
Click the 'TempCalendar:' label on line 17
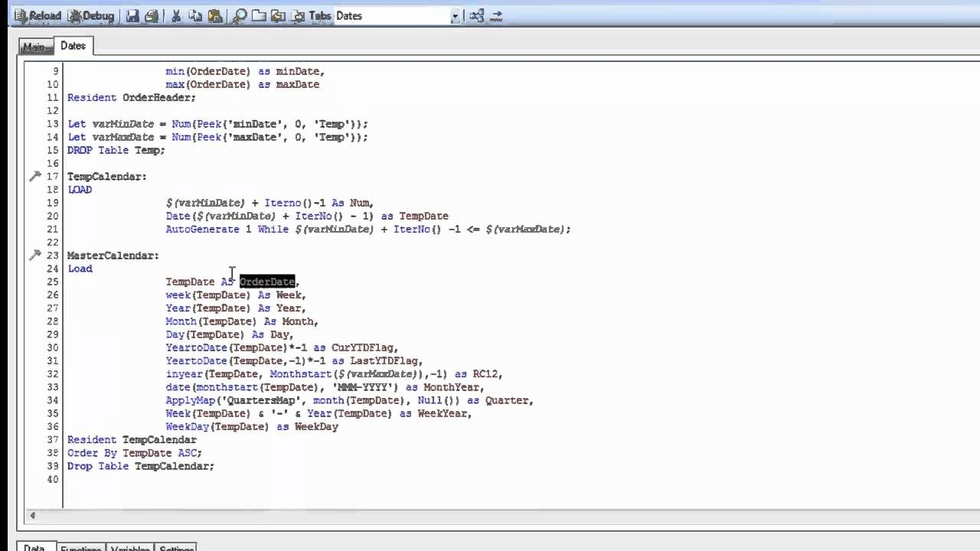(107, 177)
